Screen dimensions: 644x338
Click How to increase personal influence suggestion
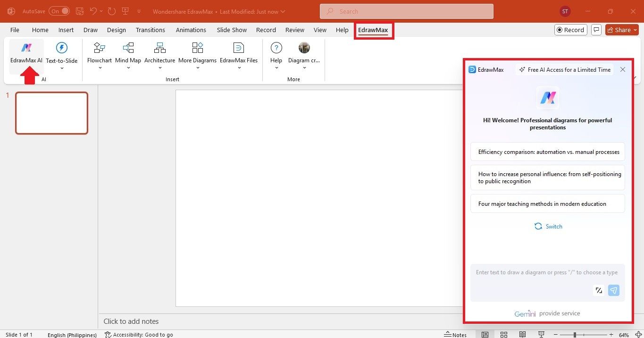click(548, 177)
